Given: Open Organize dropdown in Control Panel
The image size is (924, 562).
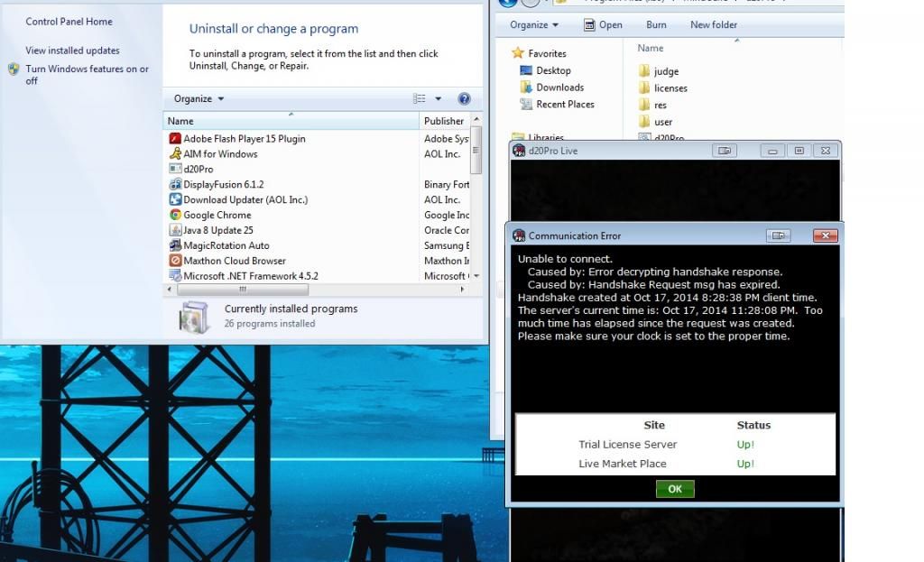Looking at the screenshot, I should (x=199, y=99).
